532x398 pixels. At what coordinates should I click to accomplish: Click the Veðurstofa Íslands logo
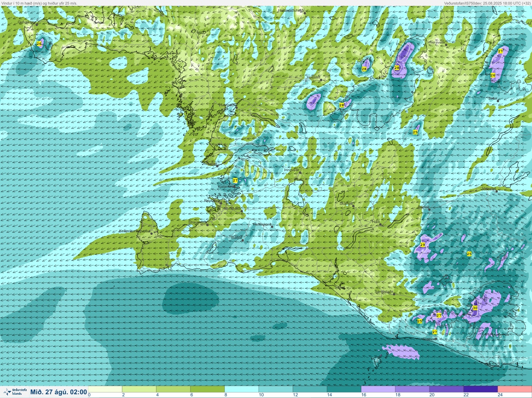[15, 392]
